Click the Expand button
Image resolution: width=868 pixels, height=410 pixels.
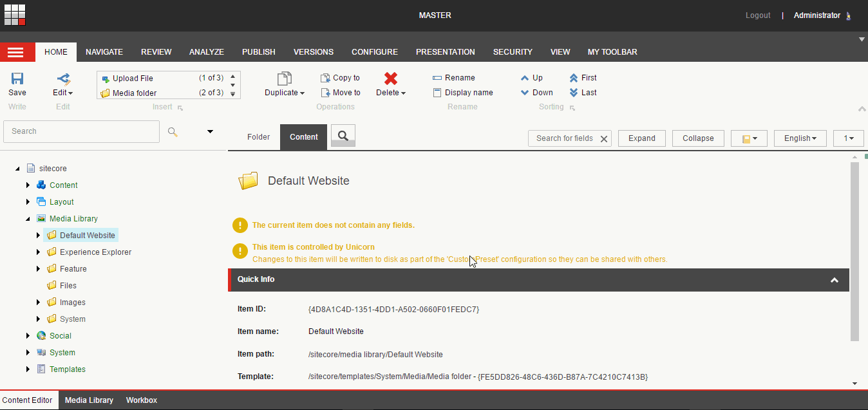(x=642, y=138)
